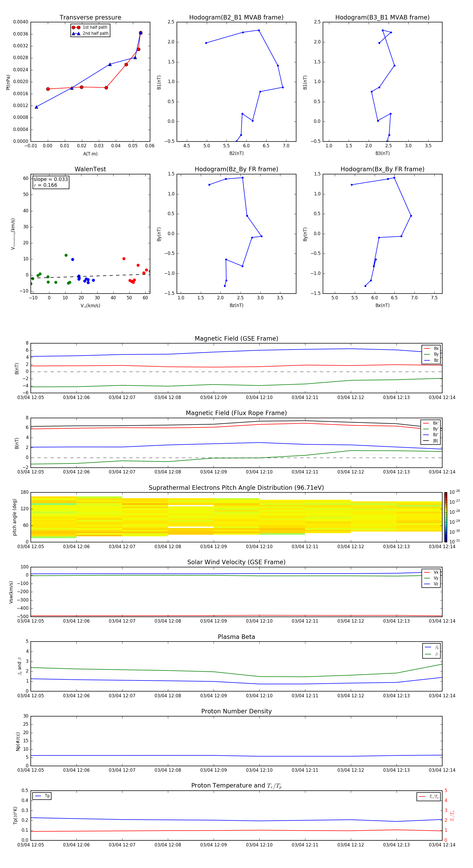
Task: Click the 'Proton Number Density' title
Action: click(x=236, y=711)
